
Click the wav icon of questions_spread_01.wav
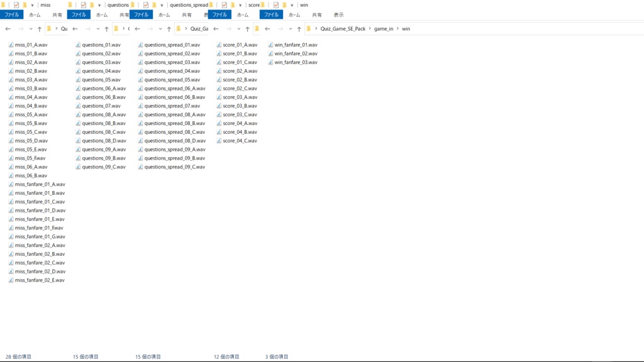[140, 45]
